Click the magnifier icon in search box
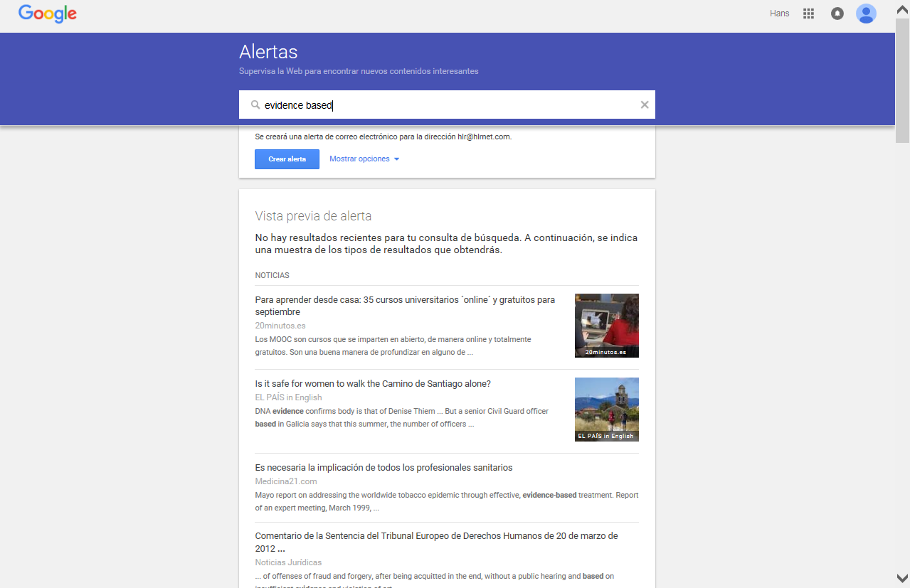 pos(255,105)
